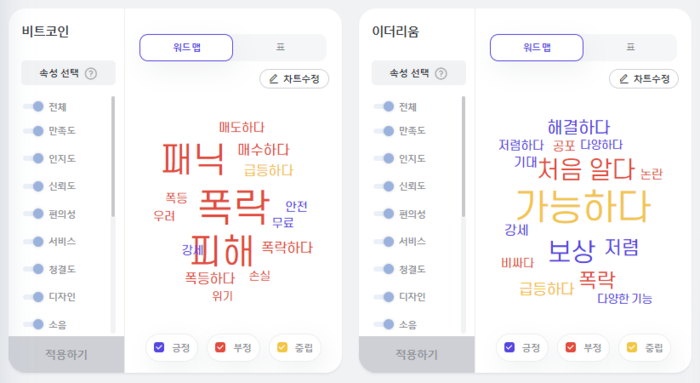Select 워드 맵 tab in 이더리움 panel
The width and height of the screenshot is (700, 383).
click(537, 47)
